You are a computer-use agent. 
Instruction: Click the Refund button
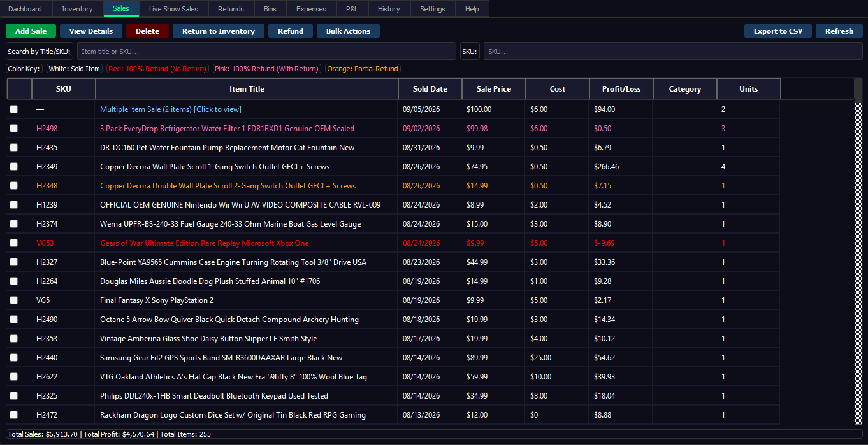click(291, 31)
